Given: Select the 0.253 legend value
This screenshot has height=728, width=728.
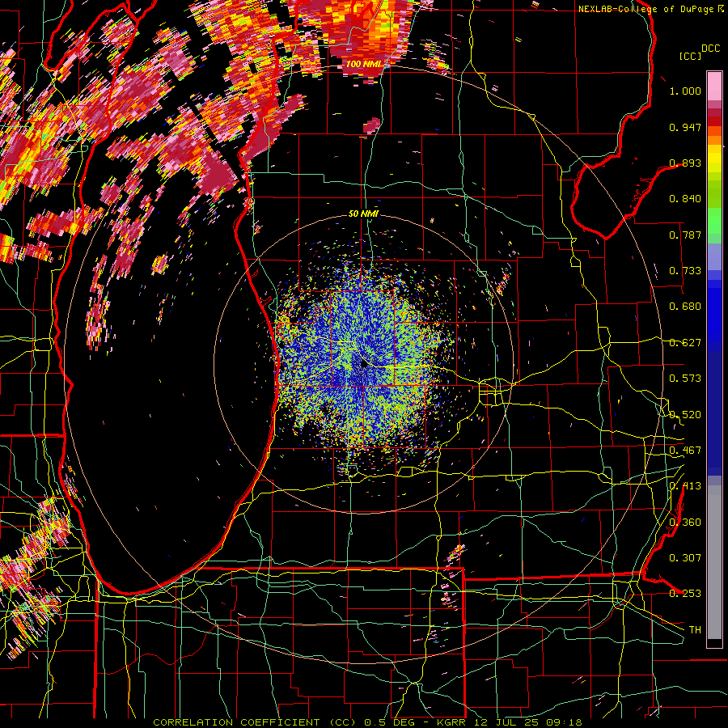Looking at the screenshot, I should point(685,594).
